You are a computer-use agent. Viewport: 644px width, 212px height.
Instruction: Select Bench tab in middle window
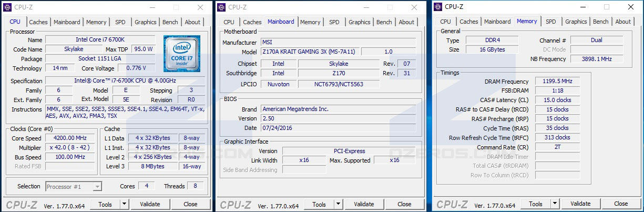[384, 22]
